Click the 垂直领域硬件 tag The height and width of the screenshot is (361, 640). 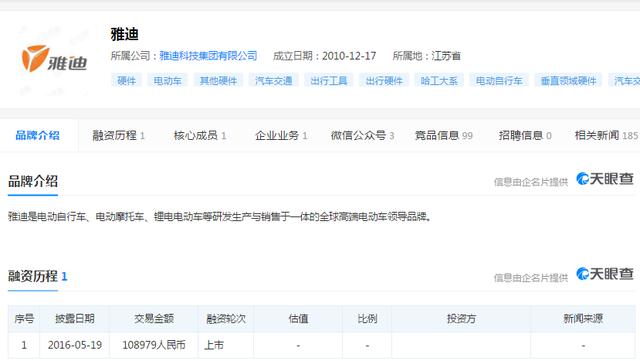[569, 80]
